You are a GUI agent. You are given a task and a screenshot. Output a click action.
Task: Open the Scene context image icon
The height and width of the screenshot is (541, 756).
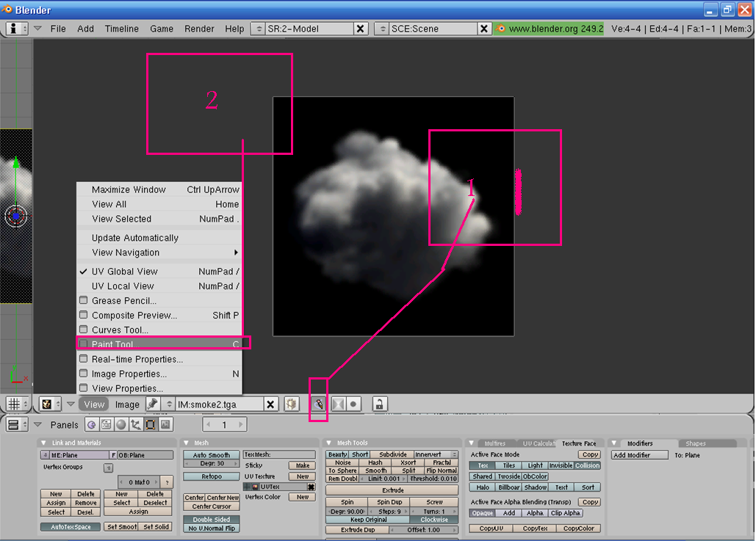[x=165, y=424]
